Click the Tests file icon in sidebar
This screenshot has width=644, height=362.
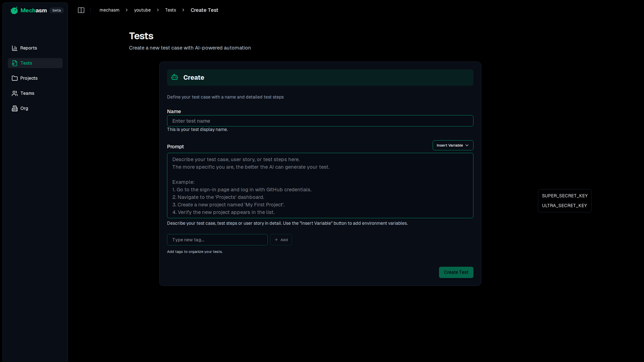pos(15,63)
